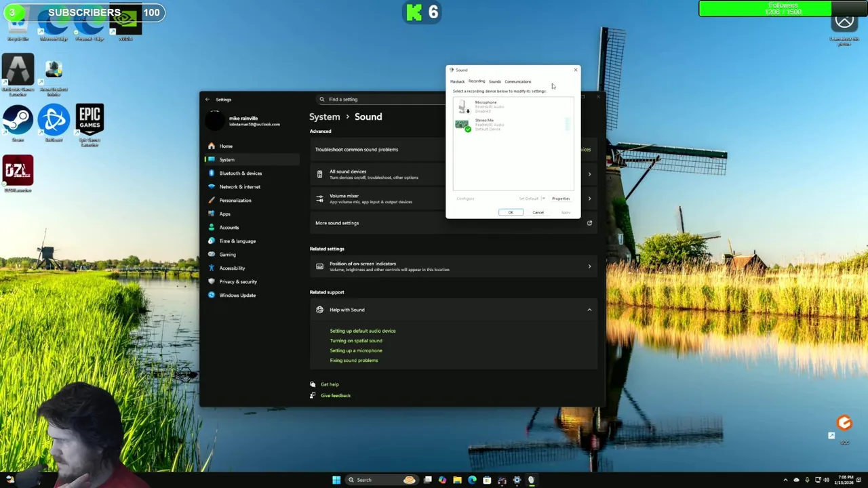Open the DZL launcher desktop icon
868x488 pixels.
coord(18,174)
